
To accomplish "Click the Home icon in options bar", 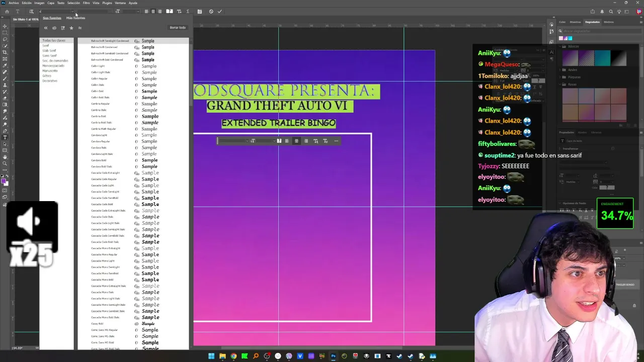I will pyautogui.click(x=7, y=12).
